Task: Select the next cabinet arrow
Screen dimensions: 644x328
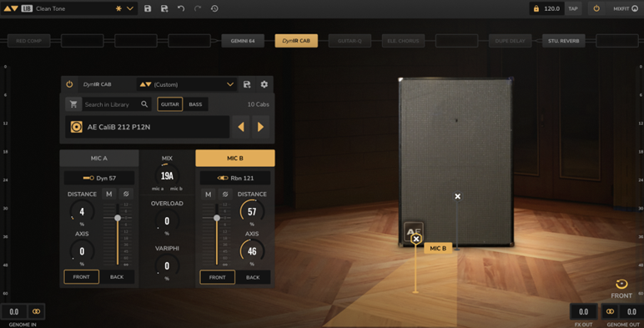Action: point(260,127)
